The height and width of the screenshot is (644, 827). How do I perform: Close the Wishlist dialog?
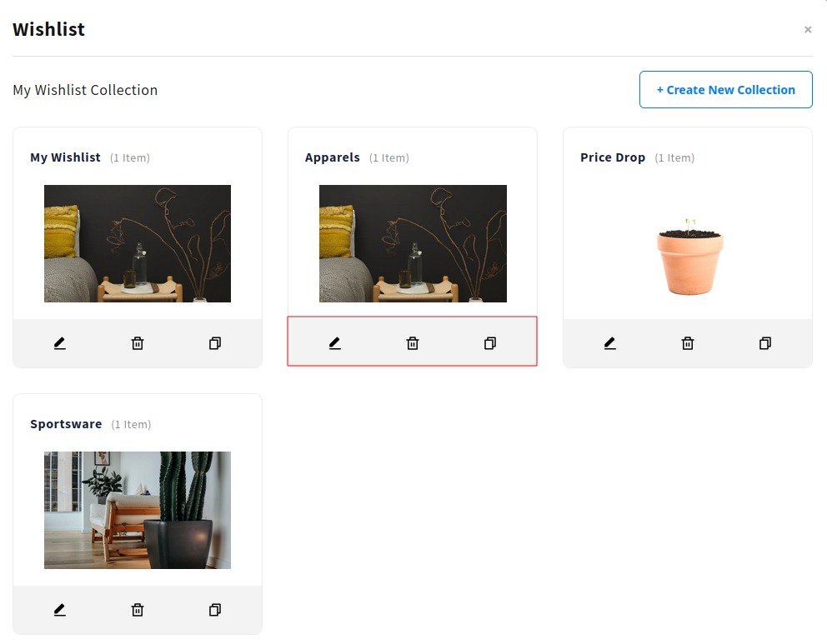(808, 29)
